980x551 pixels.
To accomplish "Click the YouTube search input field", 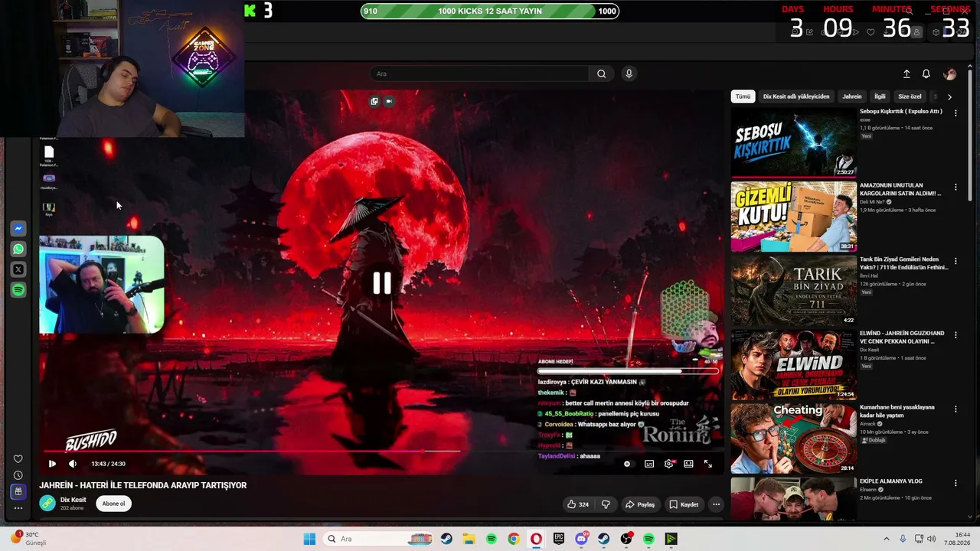I will [x=479, y=74].
